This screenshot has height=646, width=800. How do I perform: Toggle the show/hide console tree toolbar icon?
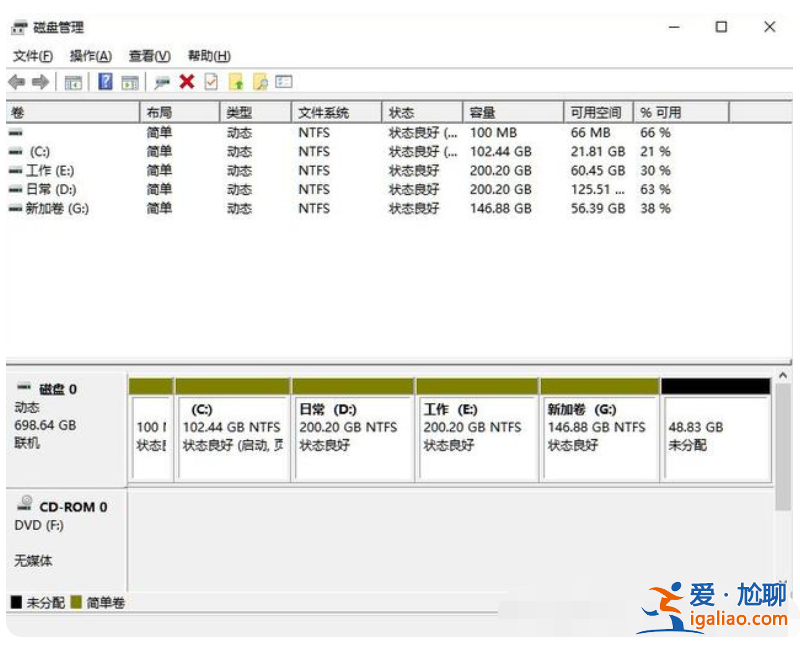[73, 81]
